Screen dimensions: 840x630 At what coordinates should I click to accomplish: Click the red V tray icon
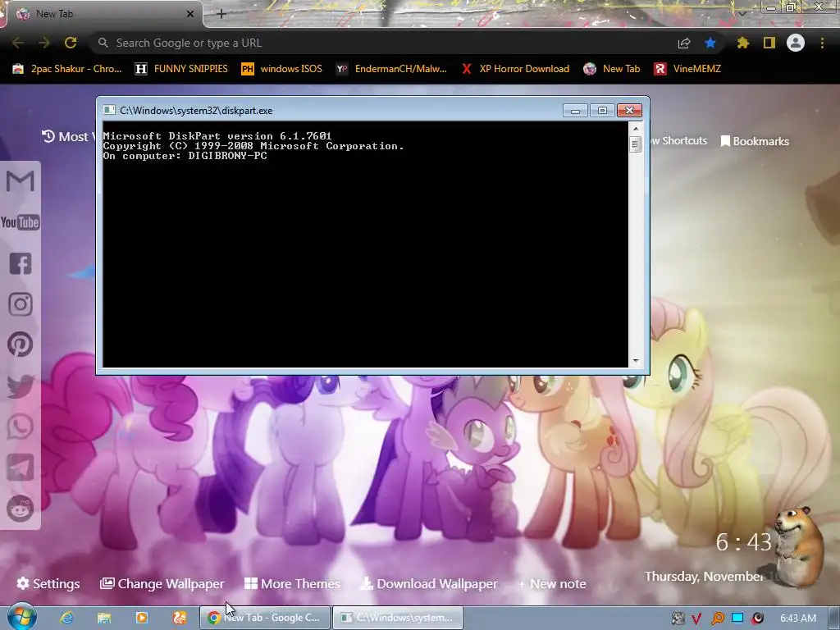tap(696, 619)
